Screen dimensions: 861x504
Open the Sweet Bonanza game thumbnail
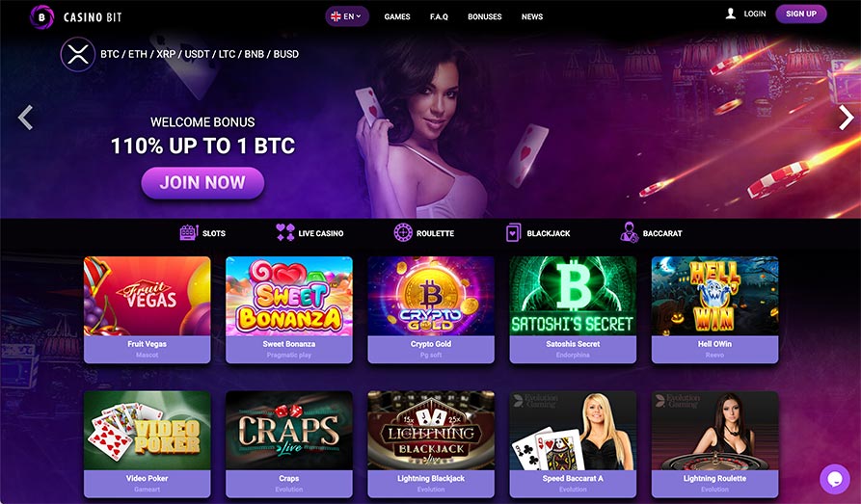pyautogui.click(x=289, y=296)
